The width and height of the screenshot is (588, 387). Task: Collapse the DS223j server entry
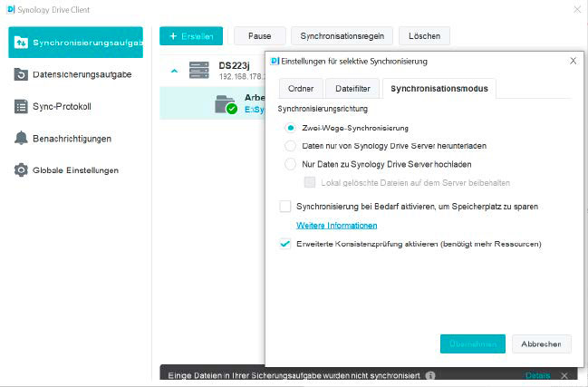174,71
